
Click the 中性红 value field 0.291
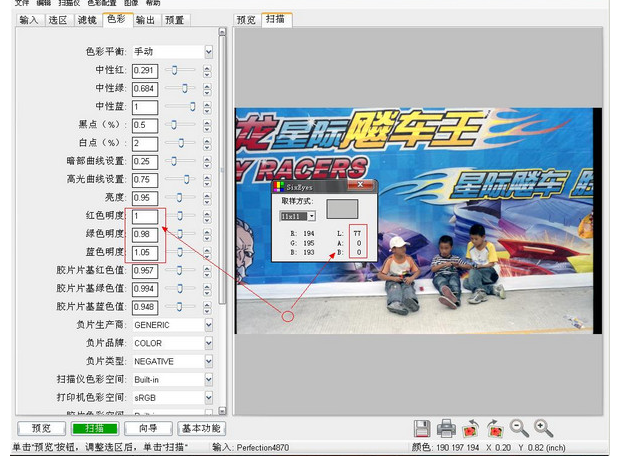pos(145,71)
